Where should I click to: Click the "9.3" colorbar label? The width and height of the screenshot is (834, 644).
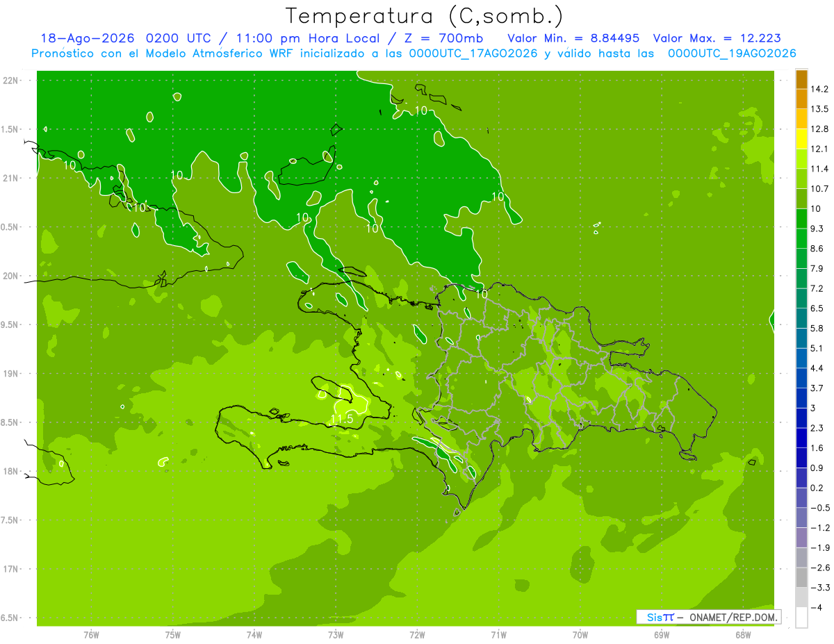(x=817, y=229)
